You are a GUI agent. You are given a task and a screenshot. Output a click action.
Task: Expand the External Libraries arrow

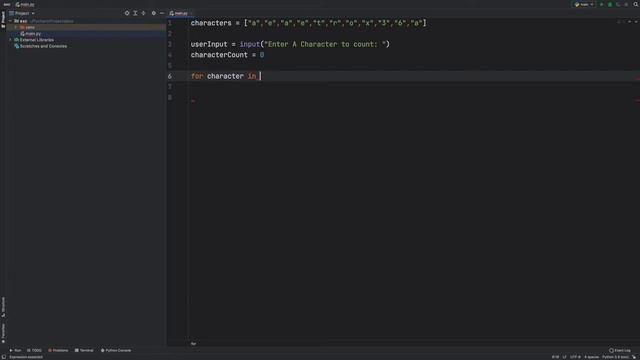tap(11, 40)
